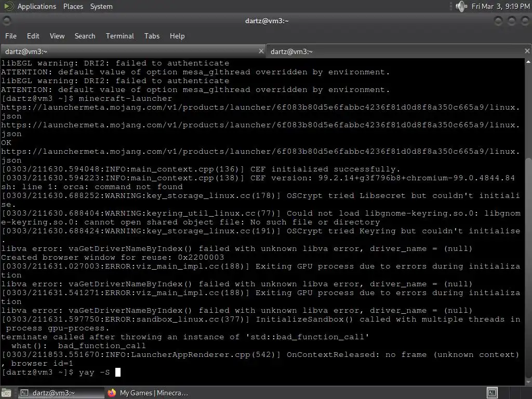Open the Places menu
532x399 pixels.
point(73,6)
